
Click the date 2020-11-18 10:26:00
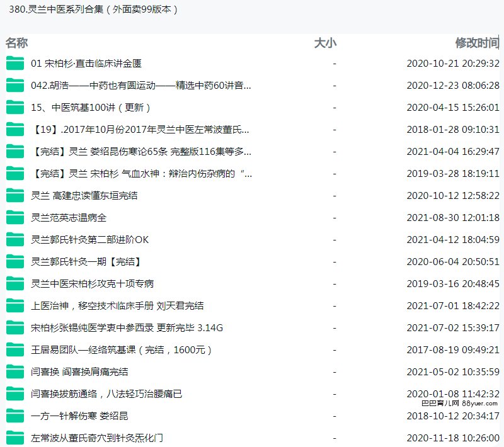coord(453,438)
